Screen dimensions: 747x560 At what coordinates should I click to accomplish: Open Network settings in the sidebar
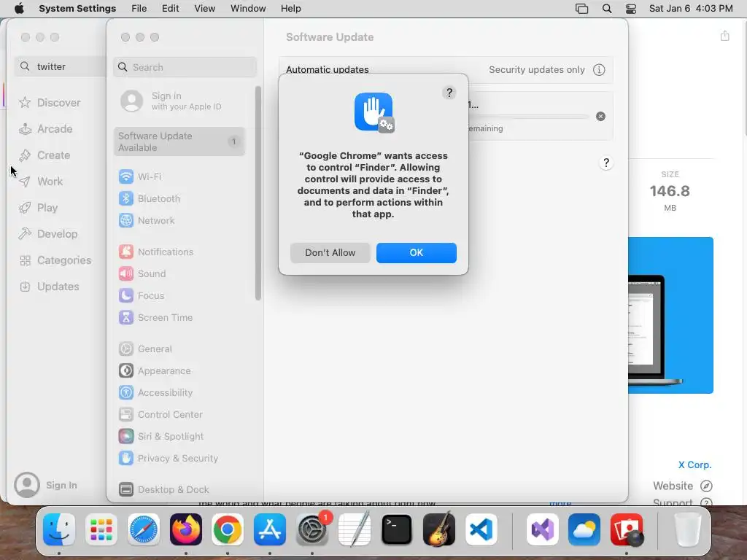click(x=179, y=220)
